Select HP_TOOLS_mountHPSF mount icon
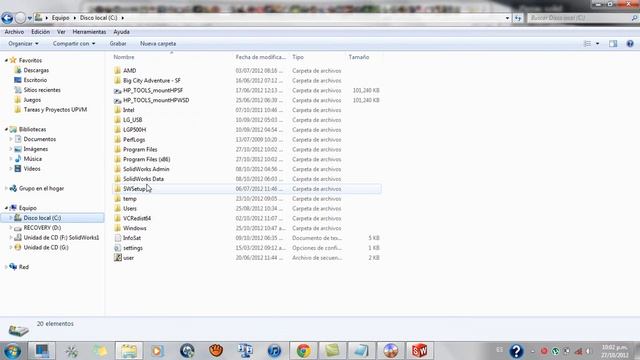Viewport: 640px width, 360px height. click(118, 90)
